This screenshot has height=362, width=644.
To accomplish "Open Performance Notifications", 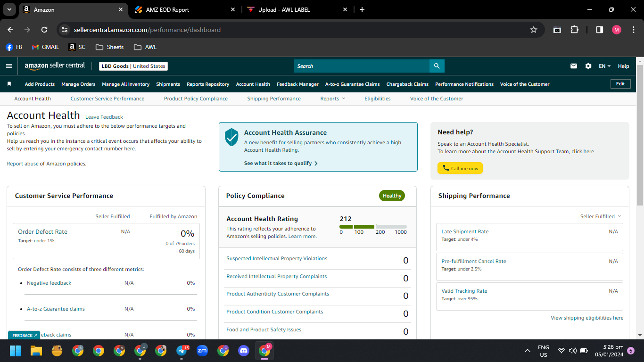I will pyautogui.click(x=464, y=84).
